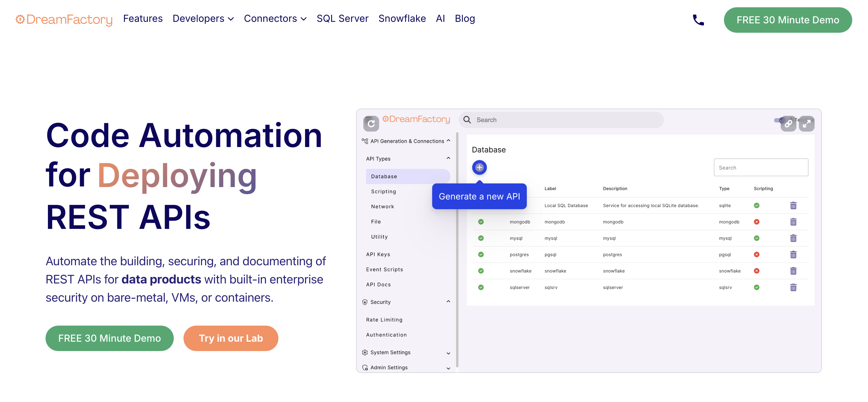
Task: Click hero FREE 30 Minute Demo button
Action: [109, 338]
